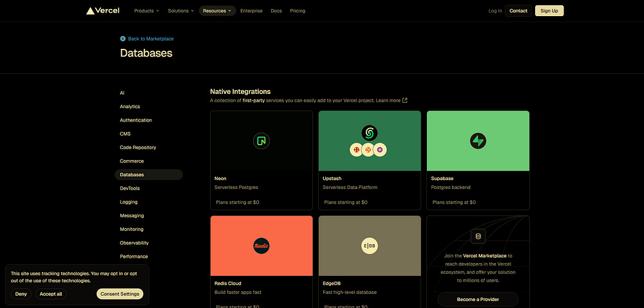Select the Observability category
Viewport: 644px width, 308px height.
point(135,243)
